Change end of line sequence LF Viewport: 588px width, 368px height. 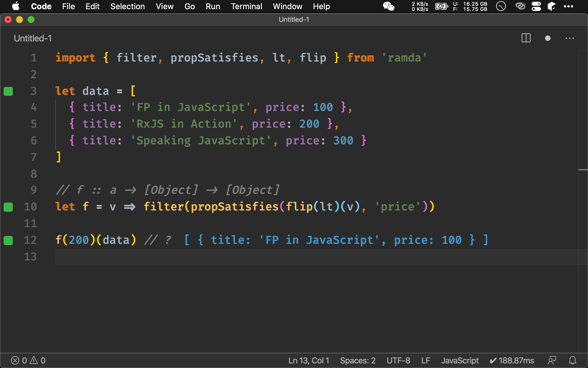[x=425, y=360]
